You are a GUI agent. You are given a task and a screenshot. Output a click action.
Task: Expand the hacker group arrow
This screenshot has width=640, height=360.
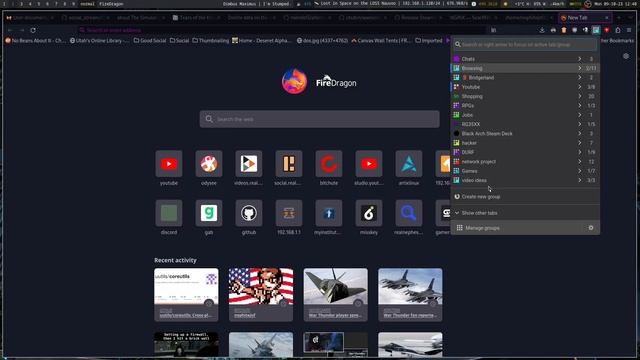coord(580,143)
